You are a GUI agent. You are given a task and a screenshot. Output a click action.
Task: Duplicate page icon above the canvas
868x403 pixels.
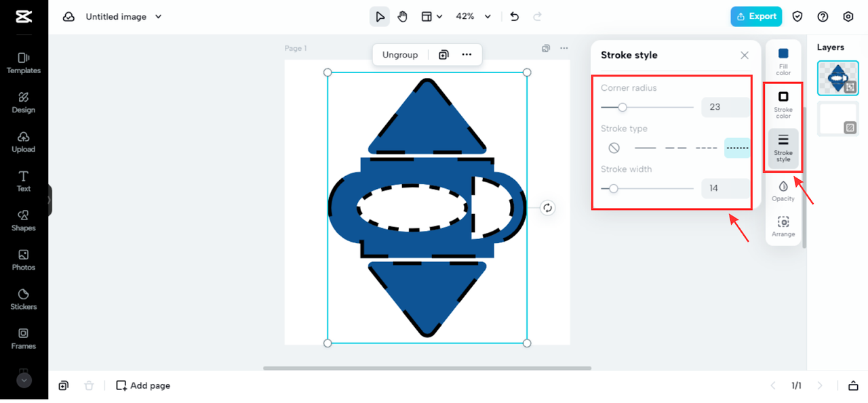[546, 49]
